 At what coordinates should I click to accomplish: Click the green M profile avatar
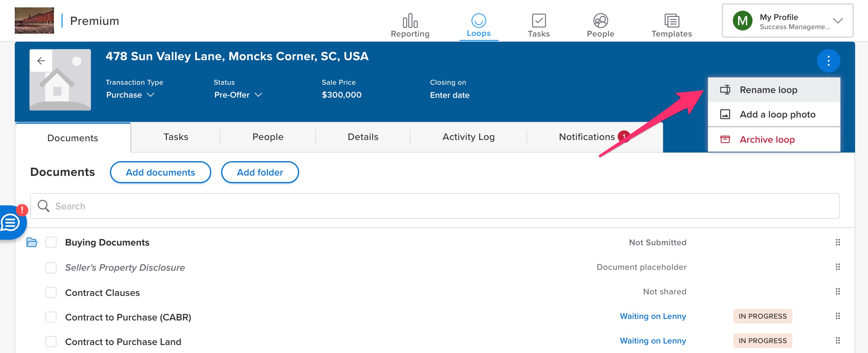point(742,21)
